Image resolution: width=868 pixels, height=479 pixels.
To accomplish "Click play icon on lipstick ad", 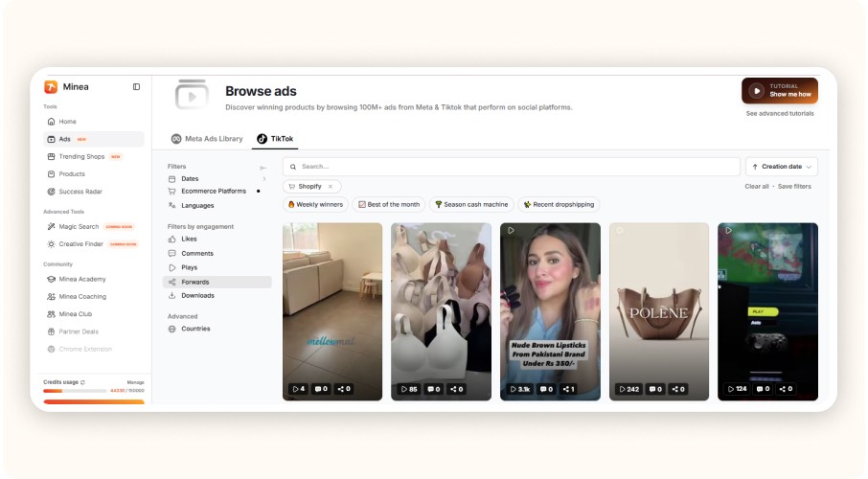I will (511, 230).
